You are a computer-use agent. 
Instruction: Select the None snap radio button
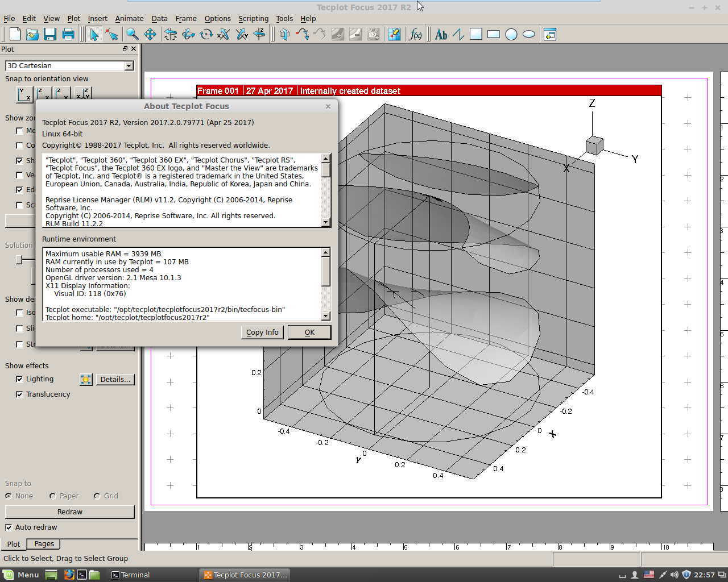9,496
